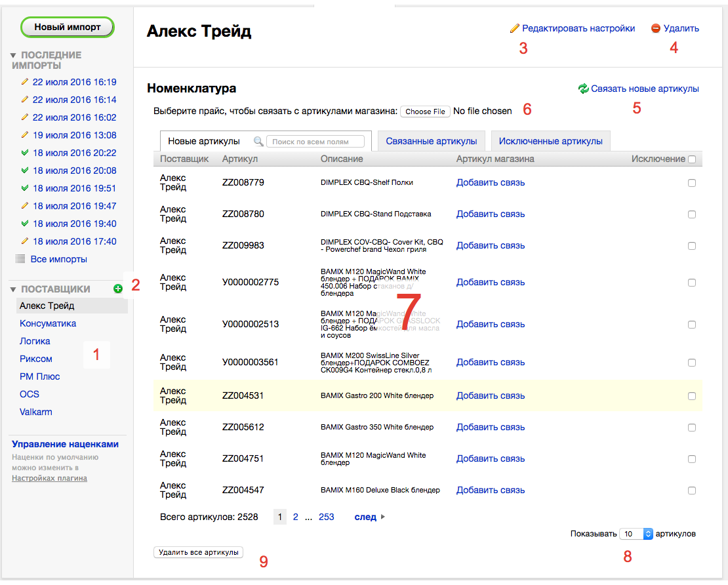Click the pencil icon beside 18 июля 2016 17:40
The width and height of the screenshot is (728, 585).
(25, 241)
